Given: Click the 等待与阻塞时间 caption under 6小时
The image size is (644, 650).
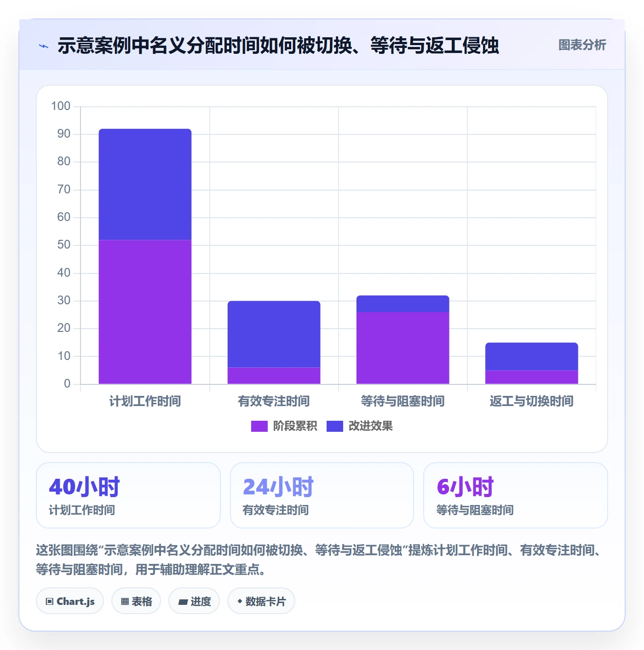Looking at the screenshot, I should tap(475, 510).
